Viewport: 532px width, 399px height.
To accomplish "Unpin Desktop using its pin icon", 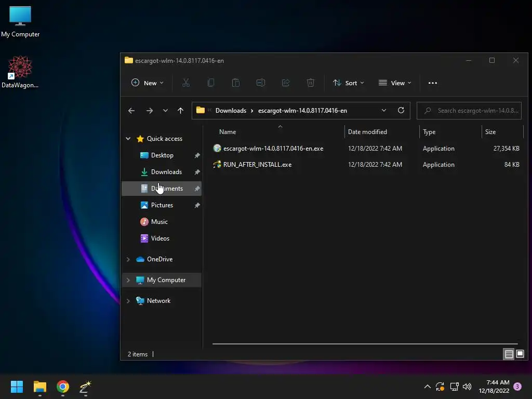I will tap(197, 155).
